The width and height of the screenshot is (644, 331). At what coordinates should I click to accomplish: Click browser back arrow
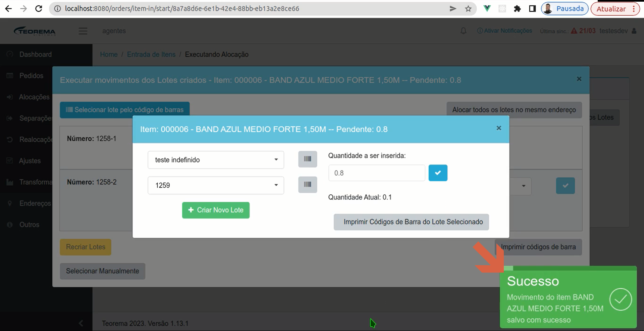(8, 9)
